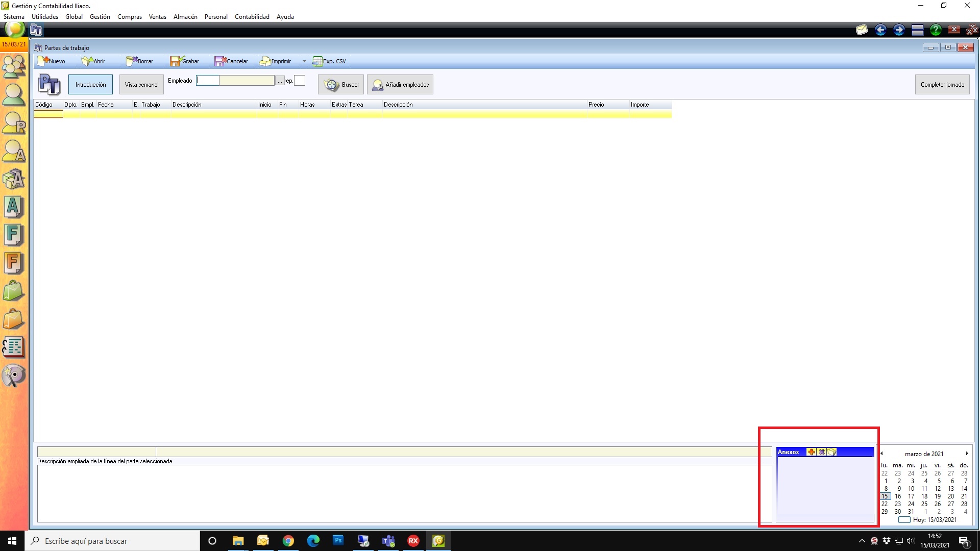Open the green F document sidebar icon
The height and width of the screenshot is (551, 980).
coord(14,235)
